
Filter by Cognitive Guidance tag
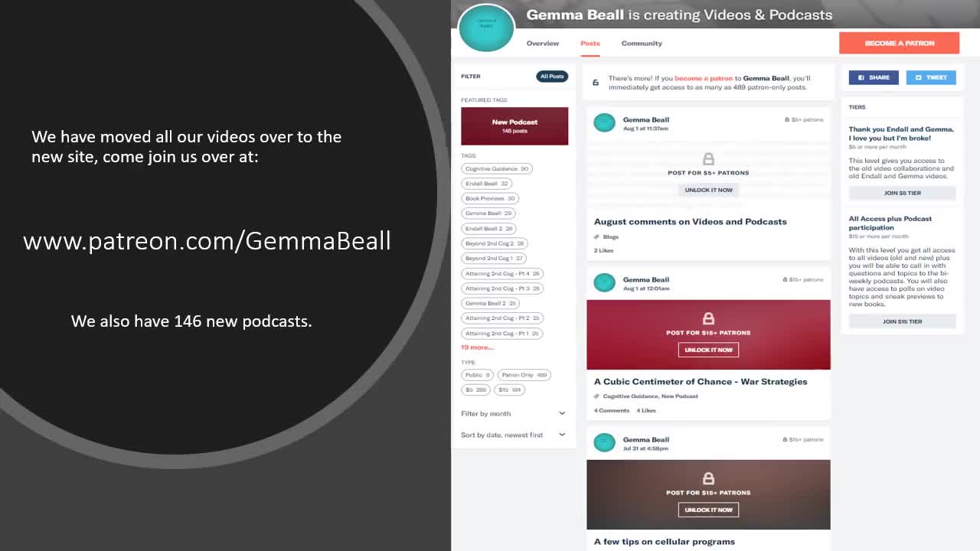point(497,168)
